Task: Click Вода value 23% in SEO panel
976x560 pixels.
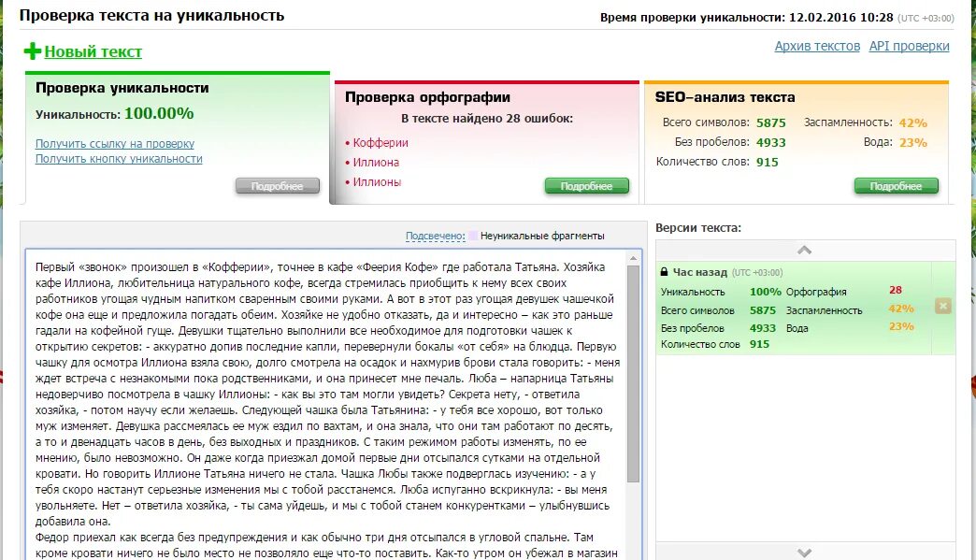Action: pos(912,142)
